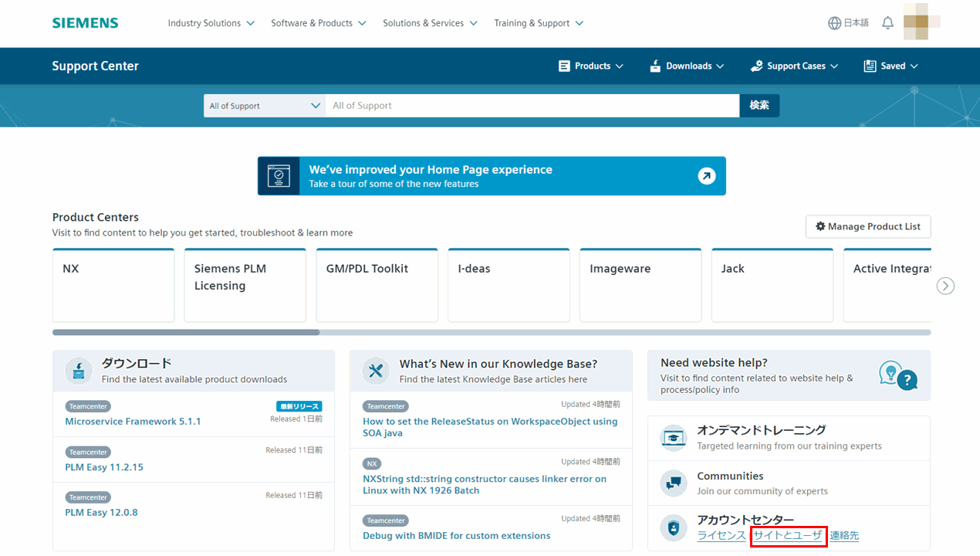Open the Manage Product List button
Image resolution: width=980 pixels, height=556 pixels.
click(x=868, y=226)
